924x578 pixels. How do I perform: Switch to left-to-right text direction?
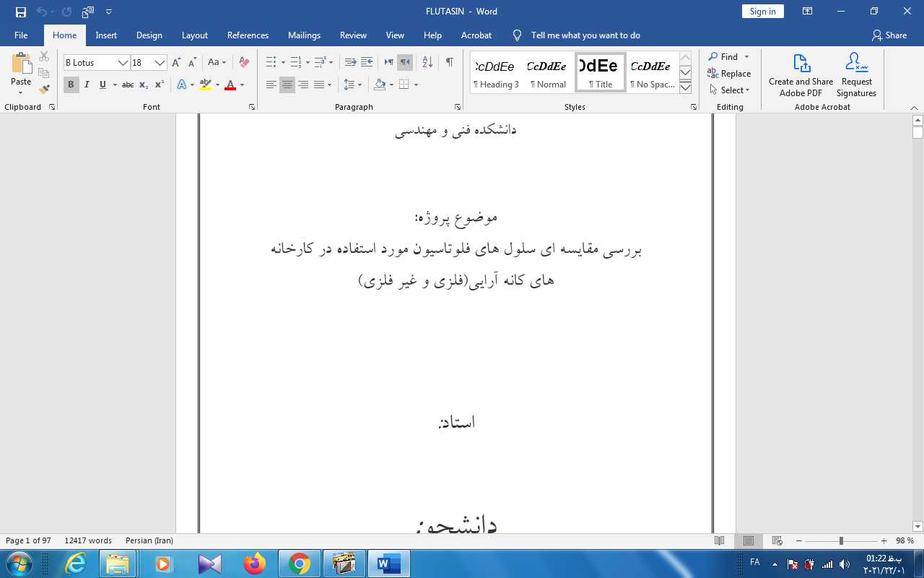pyautogui.click(x=389, y=63)
